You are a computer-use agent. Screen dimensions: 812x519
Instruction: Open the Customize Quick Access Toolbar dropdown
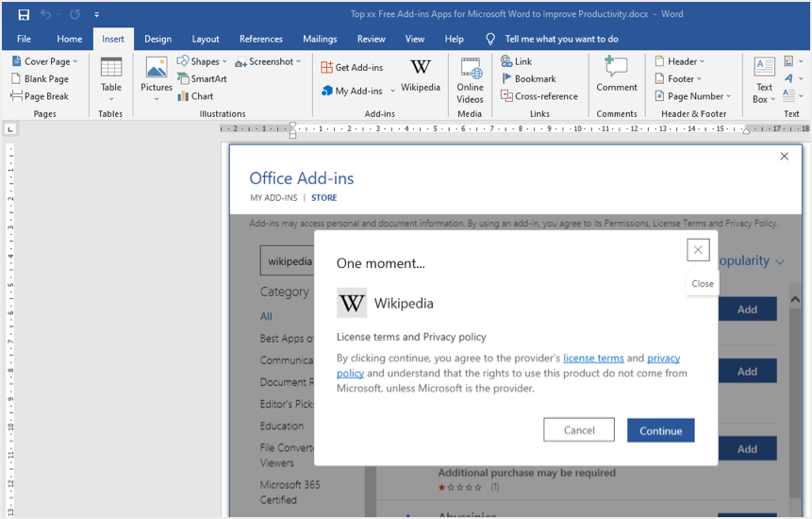[x=96, y=15]
